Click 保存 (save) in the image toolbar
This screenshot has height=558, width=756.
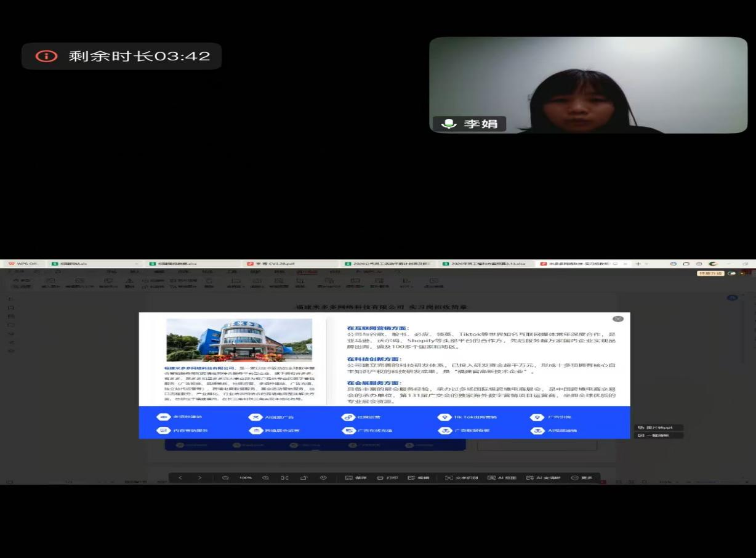pos(356,478)
